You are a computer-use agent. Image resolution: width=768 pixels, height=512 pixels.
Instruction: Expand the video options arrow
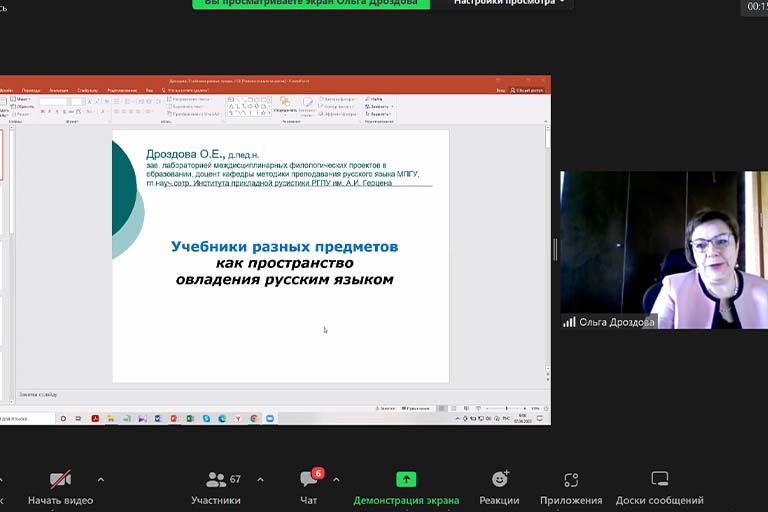[100, 480]
